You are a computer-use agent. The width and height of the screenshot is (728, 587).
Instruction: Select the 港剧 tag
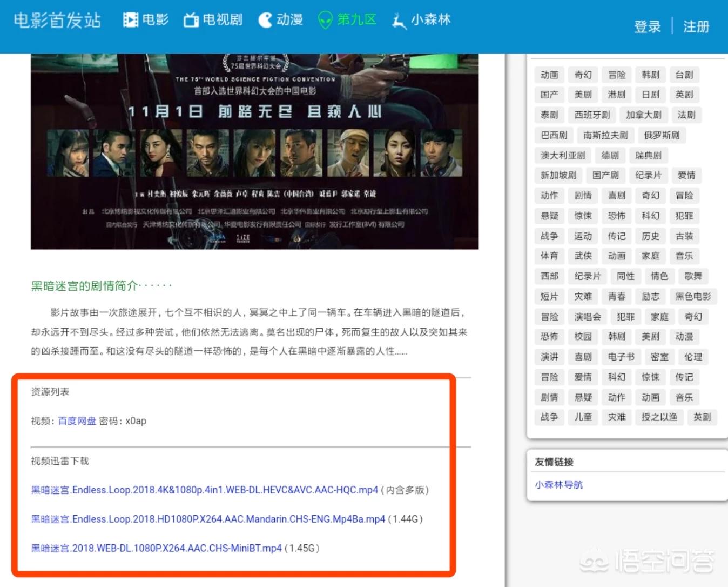(617, 95)
